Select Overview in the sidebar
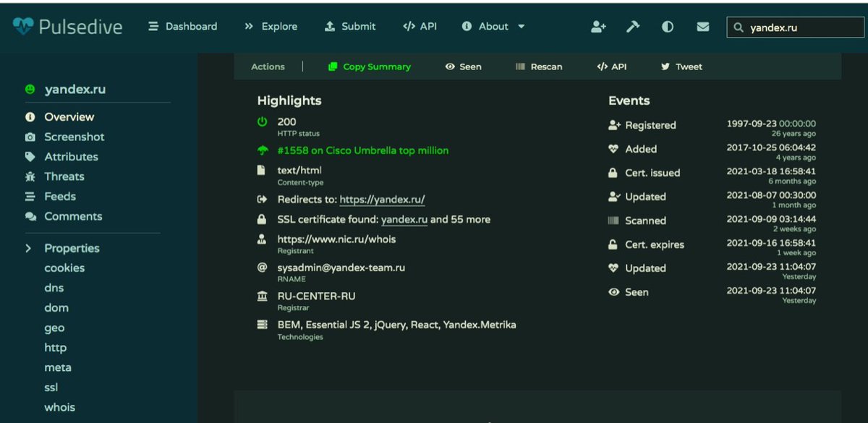Viewport: 868px width, 423px height. pyautogui.click(x=69, y=116)
